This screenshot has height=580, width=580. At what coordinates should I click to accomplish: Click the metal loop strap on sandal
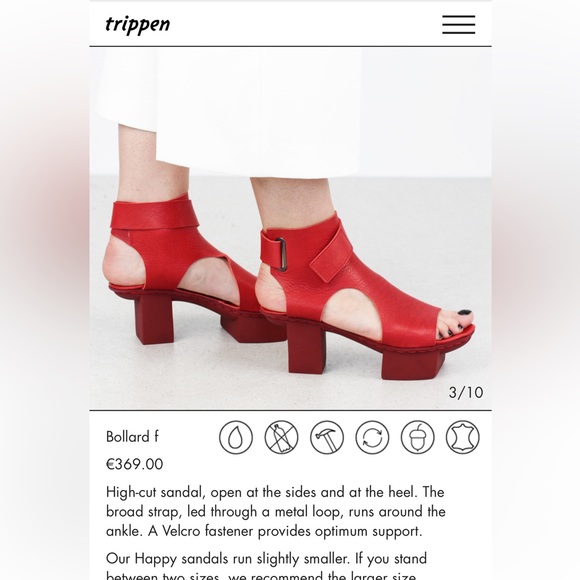click(x=281, y=254)
